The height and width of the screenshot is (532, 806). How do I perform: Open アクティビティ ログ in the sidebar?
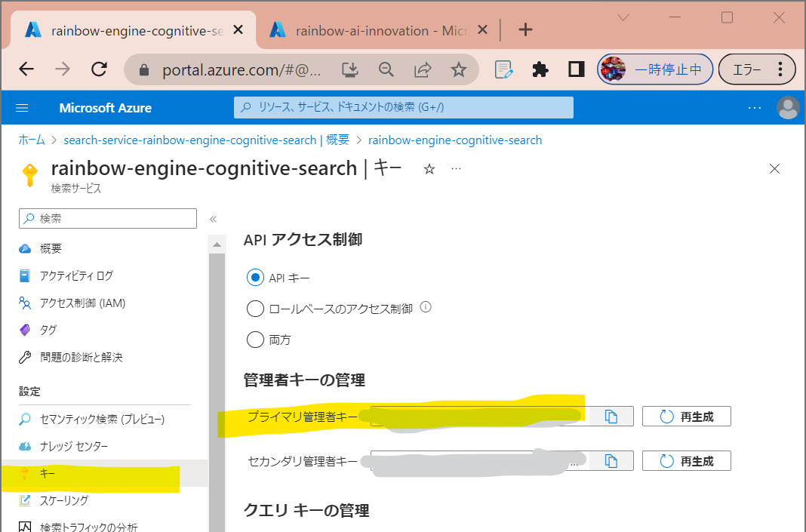click(x=104, y=275)
